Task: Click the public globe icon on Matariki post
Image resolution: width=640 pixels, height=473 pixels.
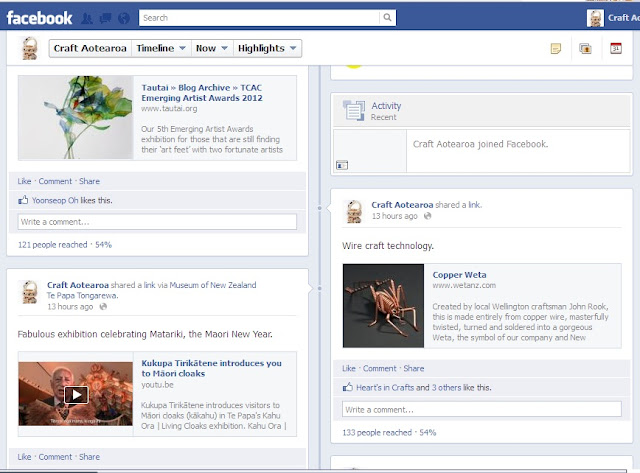Action: pyautogui.click(x=103, y=306)
